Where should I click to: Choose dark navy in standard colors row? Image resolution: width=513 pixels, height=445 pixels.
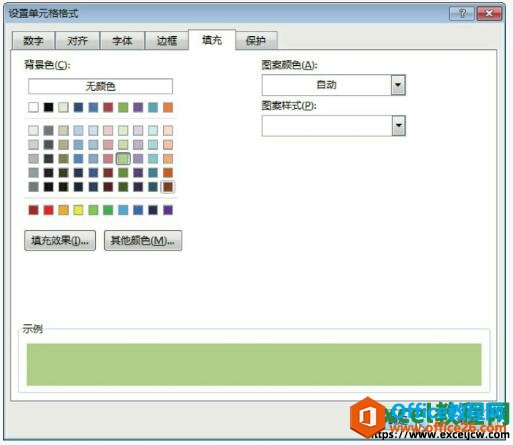(153, 210)
